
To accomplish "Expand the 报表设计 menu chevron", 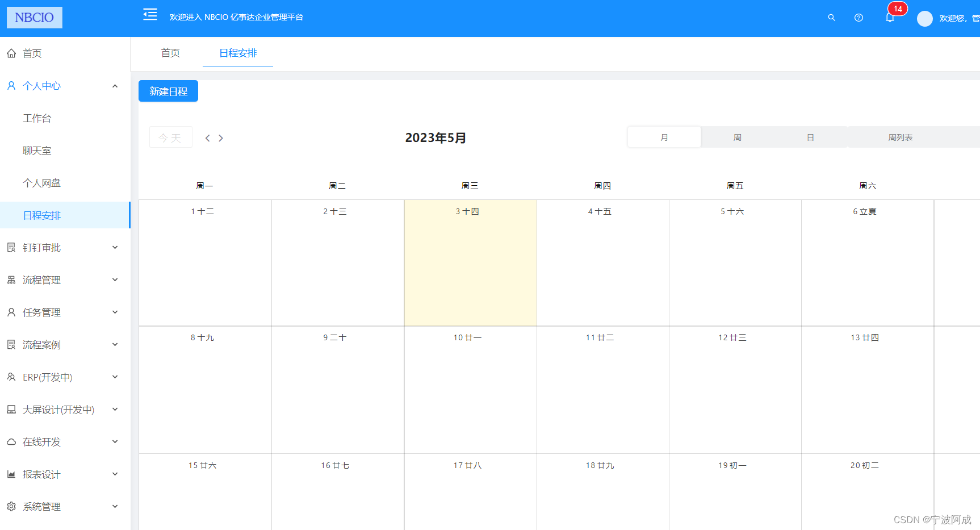I will pos(115,474).
